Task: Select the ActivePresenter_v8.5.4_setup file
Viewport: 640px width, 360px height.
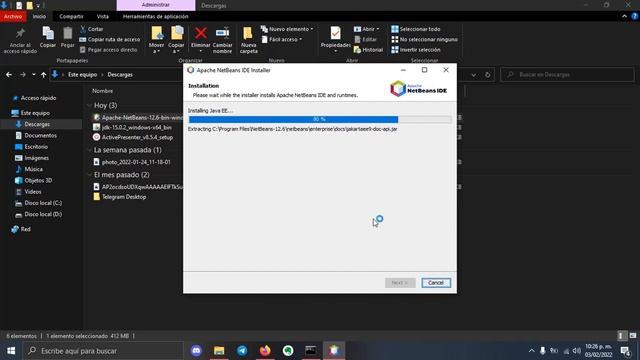Action: pyautogui.click(x=137, y=137)
